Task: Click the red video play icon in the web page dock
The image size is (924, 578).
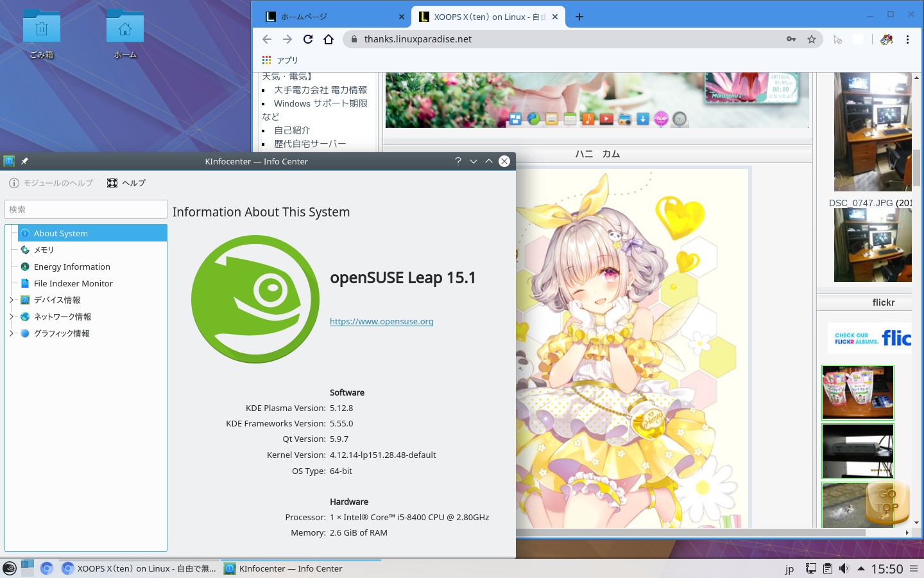Action: (606, 119)
